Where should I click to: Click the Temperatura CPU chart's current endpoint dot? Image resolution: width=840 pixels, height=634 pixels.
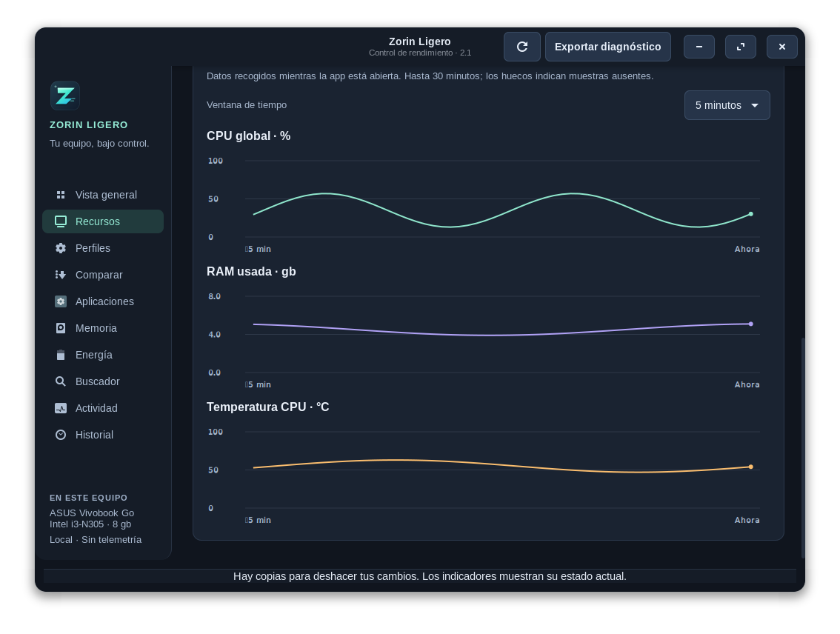point(750,467)
